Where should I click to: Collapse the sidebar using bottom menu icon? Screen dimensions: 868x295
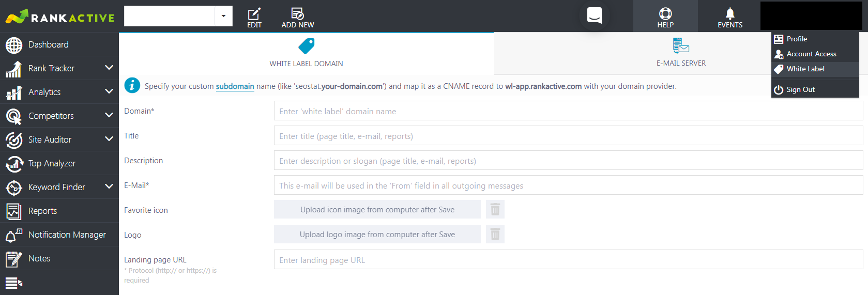[13, 283]
